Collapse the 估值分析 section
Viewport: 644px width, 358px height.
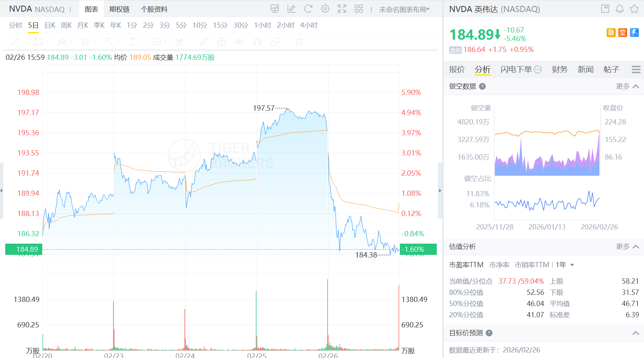636,247
